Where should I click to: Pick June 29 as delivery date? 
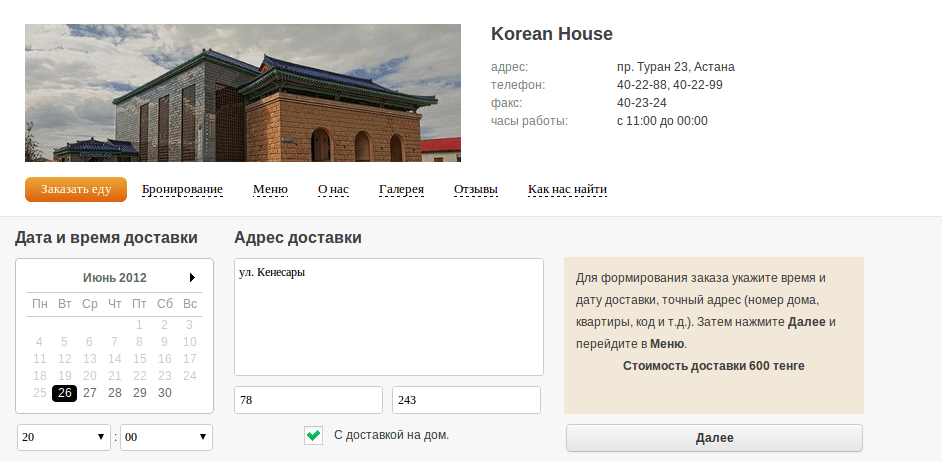139,393
